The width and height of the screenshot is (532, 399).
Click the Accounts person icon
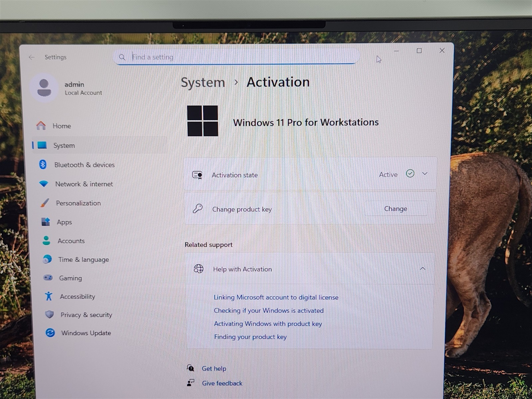coord(46,240)
